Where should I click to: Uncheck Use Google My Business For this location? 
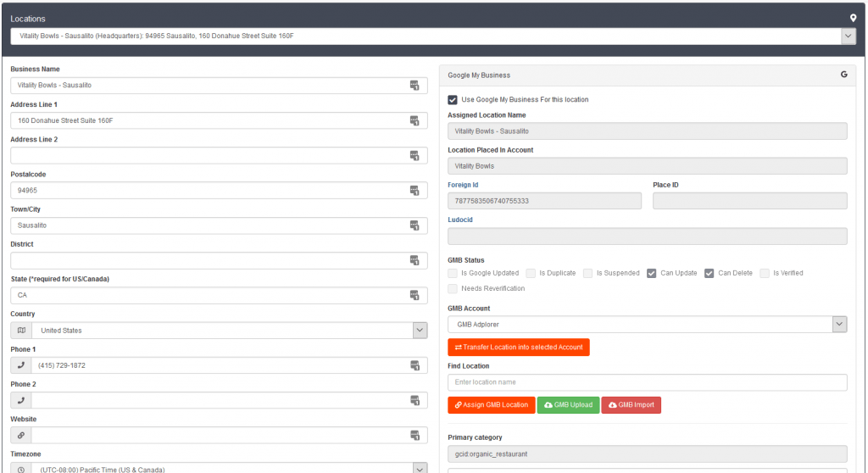point(453,99)
